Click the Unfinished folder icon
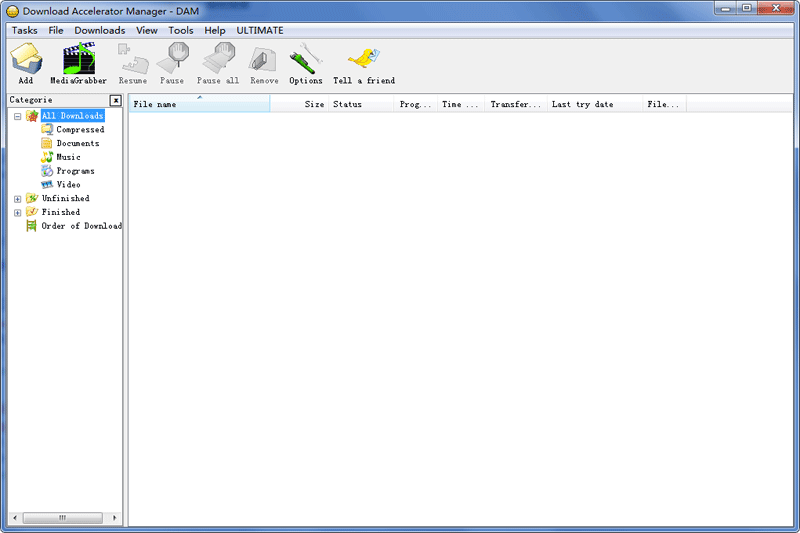Viewport: 800px width, 533px height. coord(32,198)
